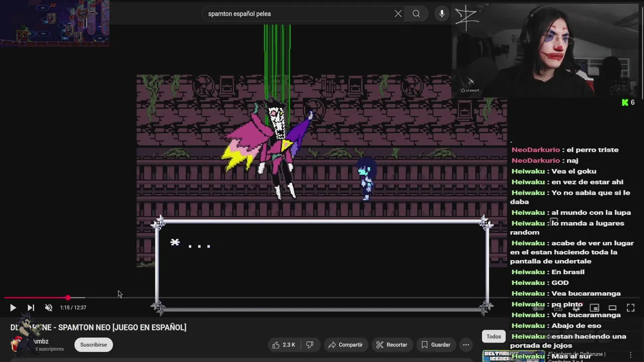Click the small game preview in top-left corner
This screenshot has width=644, height=362.
coord(54,23)
